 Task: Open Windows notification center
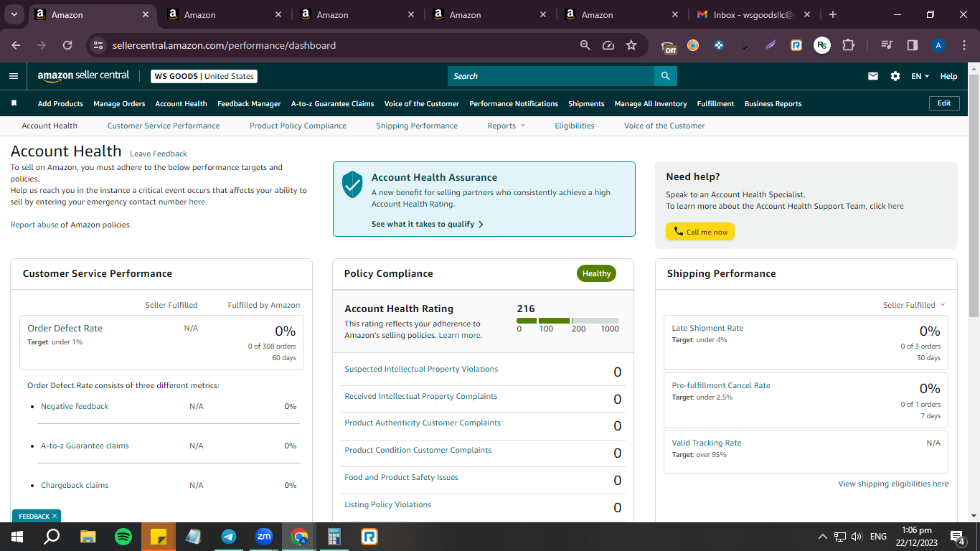957,537
